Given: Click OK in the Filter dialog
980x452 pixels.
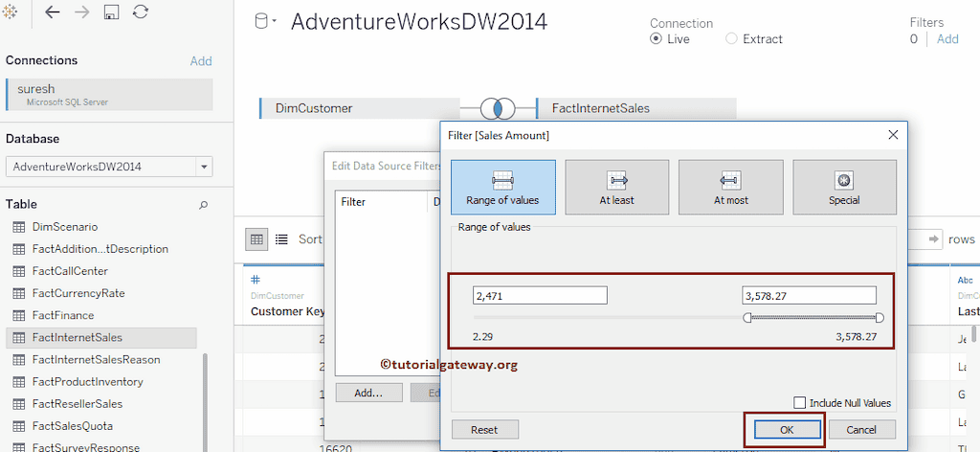Looking at the screenshot, I should (787, 429).
